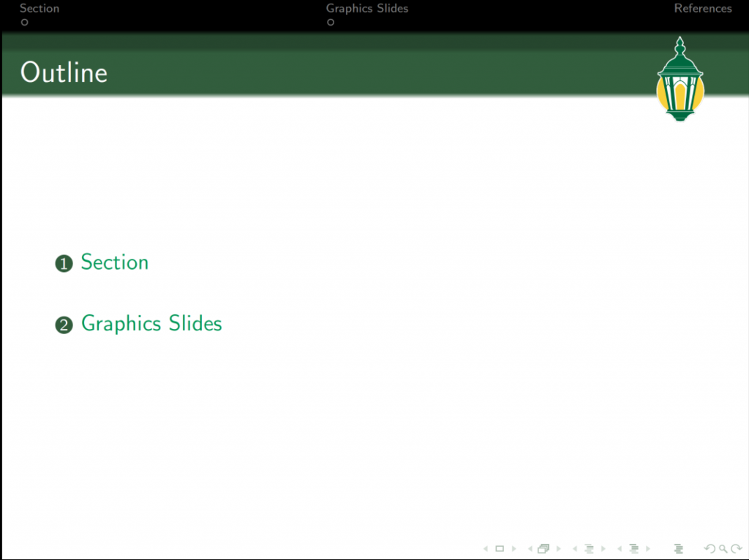Go to previous subsection arrow
The image size is (749, 560).
click(x=575, y=548)
